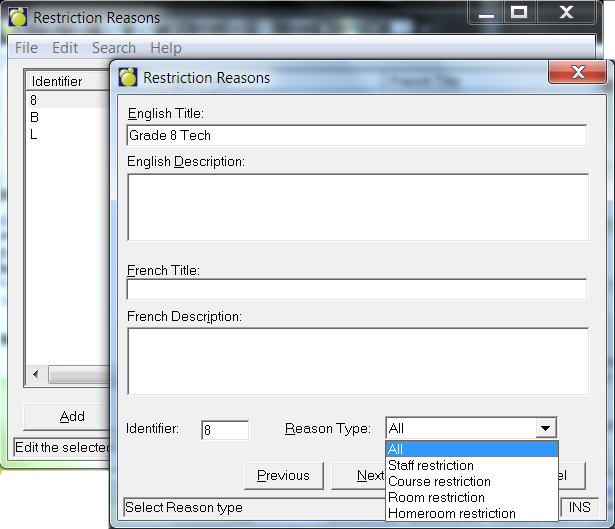Click inside the English Title field

356,135
